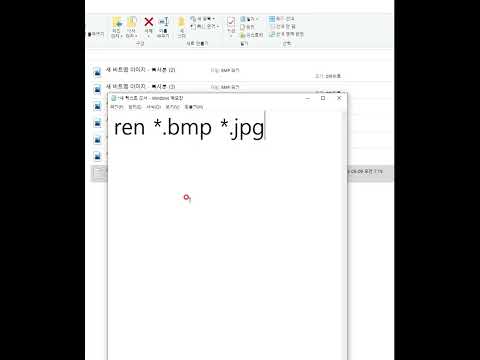The width and height of the screenshot is (480, 360).
Task: Click the Notepad title bar document icon
Action: tap(113, 98)
